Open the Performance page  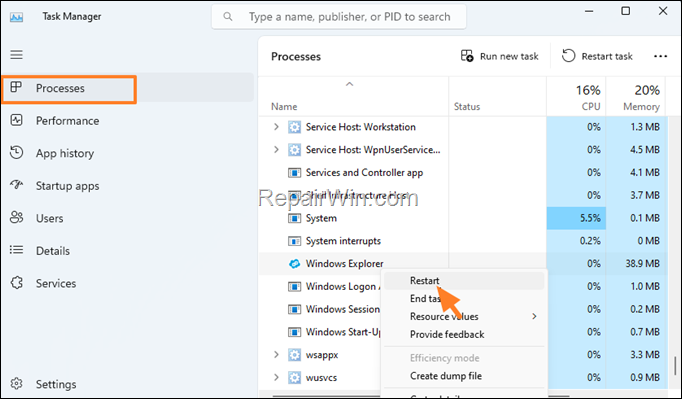pos(67,121)
